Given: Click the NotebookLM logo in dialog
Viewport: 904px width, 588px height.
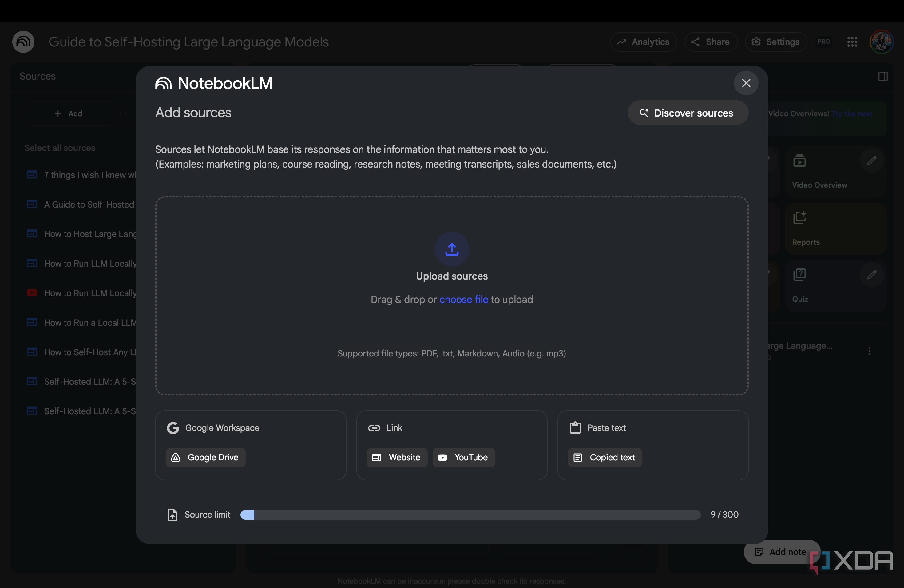Looking at the screenshot, I should [x=214, y=83].
